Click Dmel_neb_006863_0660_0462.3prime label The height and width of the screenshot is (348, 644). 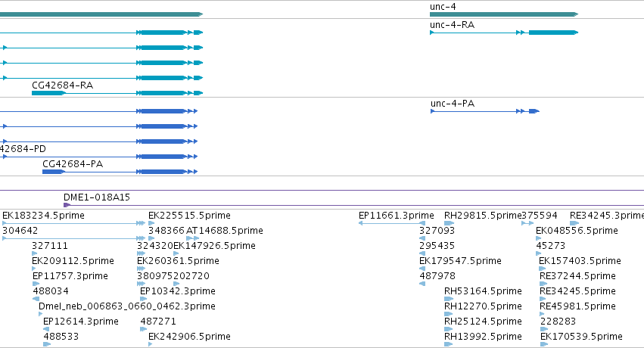click(127, 306)
